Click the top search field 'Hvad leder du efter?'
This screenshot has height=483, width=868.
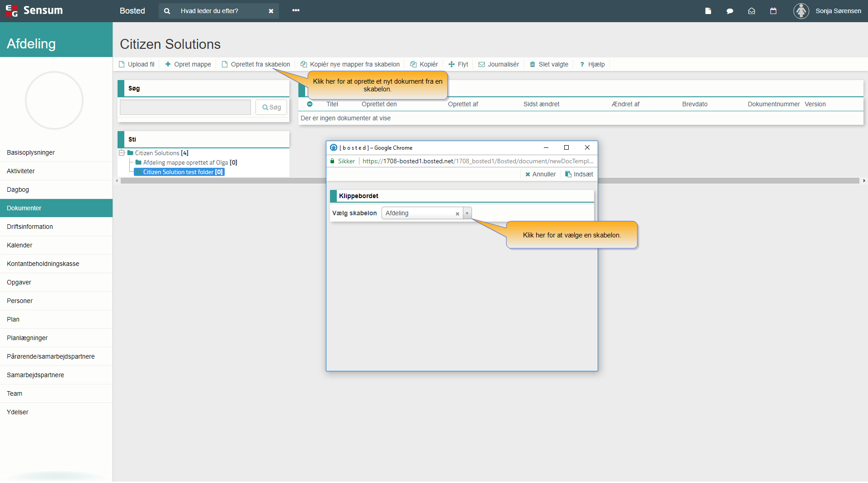(x=219, y=11)
